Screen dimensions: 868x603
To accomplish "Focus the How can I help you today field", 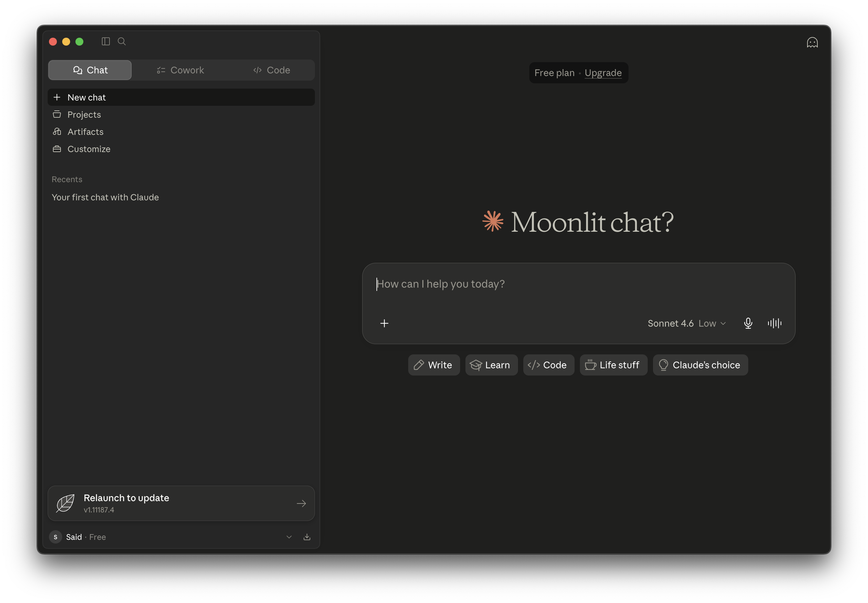I will coord(579,284).
